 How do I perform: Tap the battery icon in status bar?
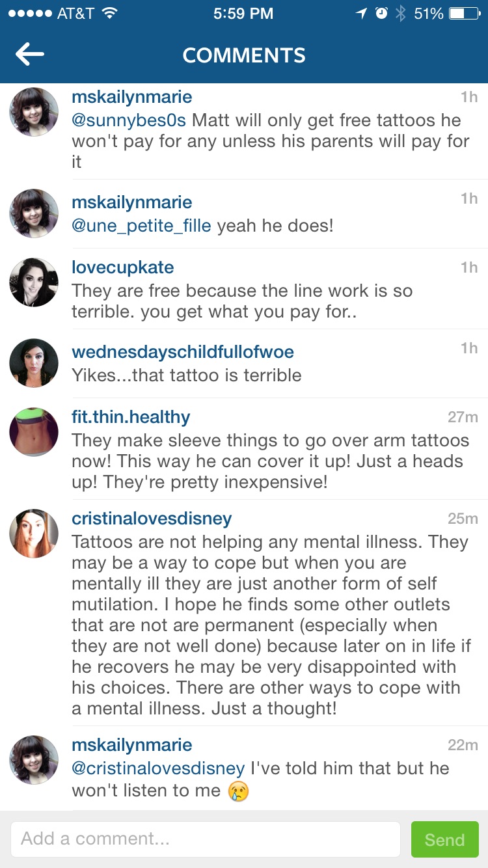coord(465,13)
